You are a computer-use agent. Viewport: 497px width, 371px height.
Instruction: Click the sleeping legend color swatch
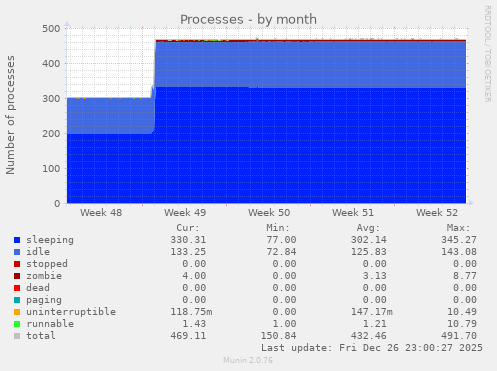click(17, 240)
